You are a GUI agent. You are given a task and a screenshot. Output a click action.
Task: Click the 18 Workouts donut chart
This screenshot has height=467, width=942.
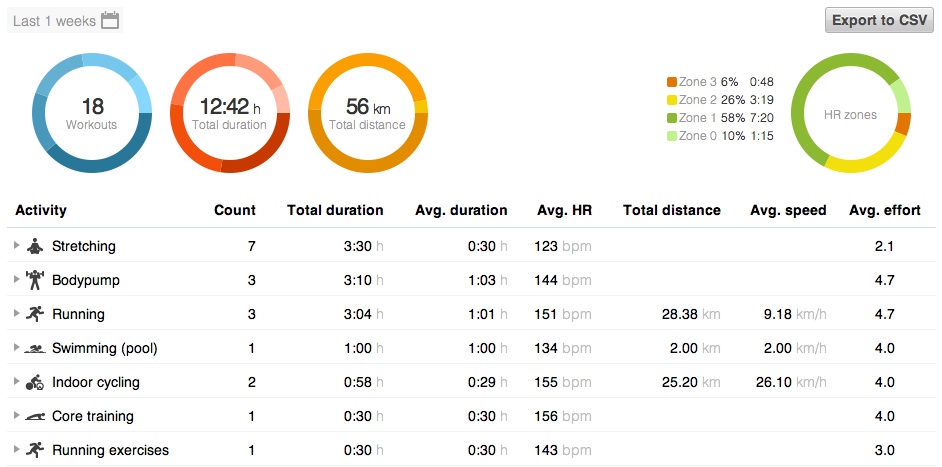click(x=91, y=113)
